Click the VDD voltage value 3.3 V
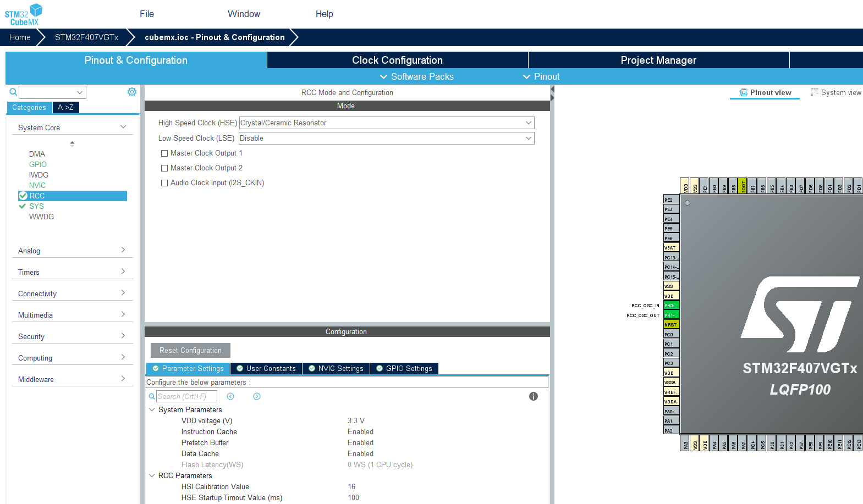The height and width of the screenshot is (504, 863). tap(356, 421)
